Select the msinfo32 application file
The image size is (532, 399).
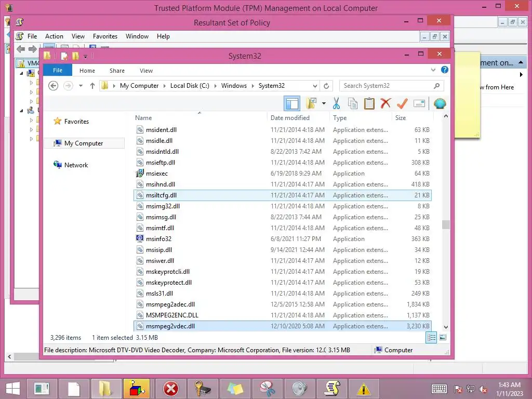tap(283, 239)
